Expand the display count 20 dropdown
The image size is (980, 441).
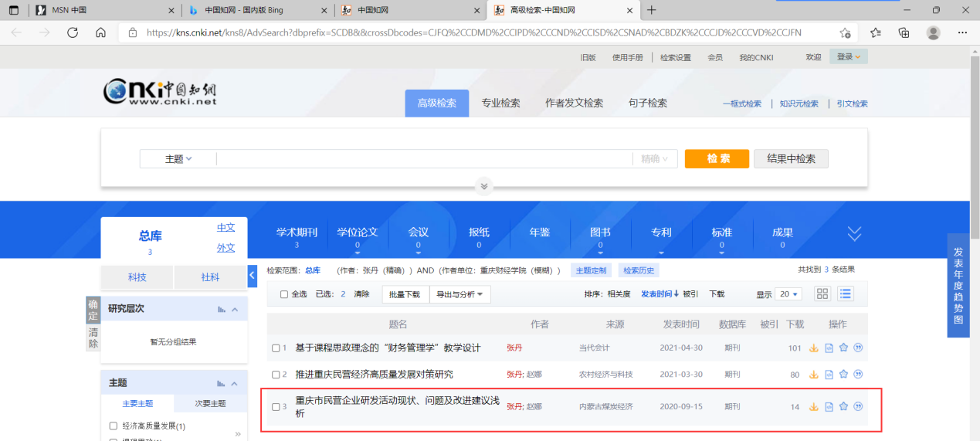[789, 294]
